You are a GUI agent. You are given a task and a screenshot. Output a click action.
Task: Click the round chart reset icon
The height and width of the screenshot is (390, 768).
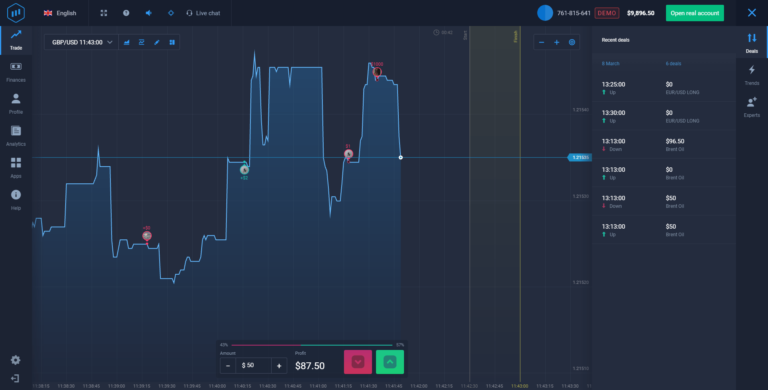[572, 42]
